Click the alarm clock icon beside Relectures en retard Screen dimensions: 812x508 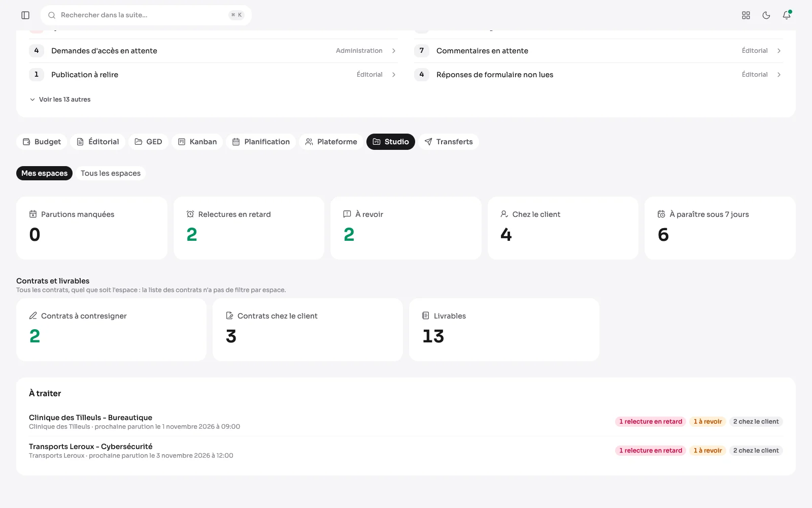190,214
